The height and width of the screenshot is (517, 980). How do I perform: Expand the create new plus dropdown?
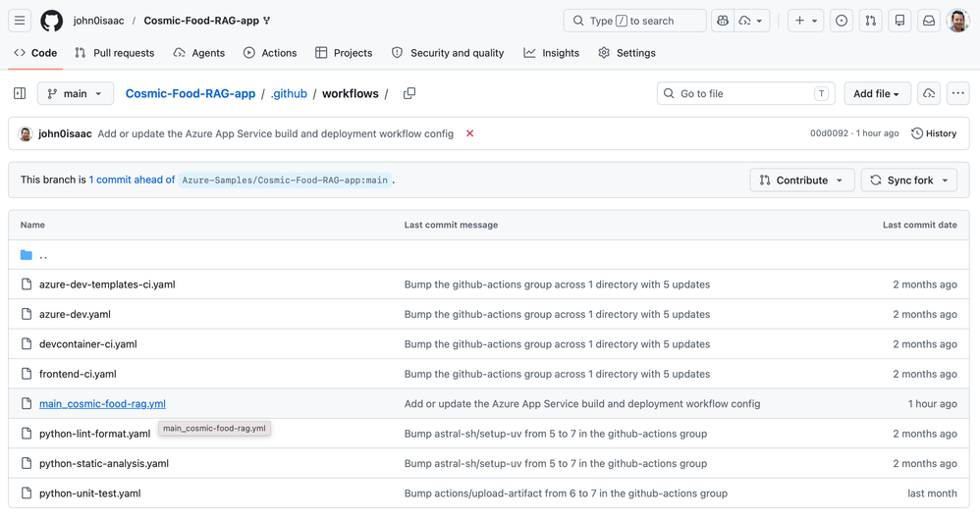[x=805, y=21]
